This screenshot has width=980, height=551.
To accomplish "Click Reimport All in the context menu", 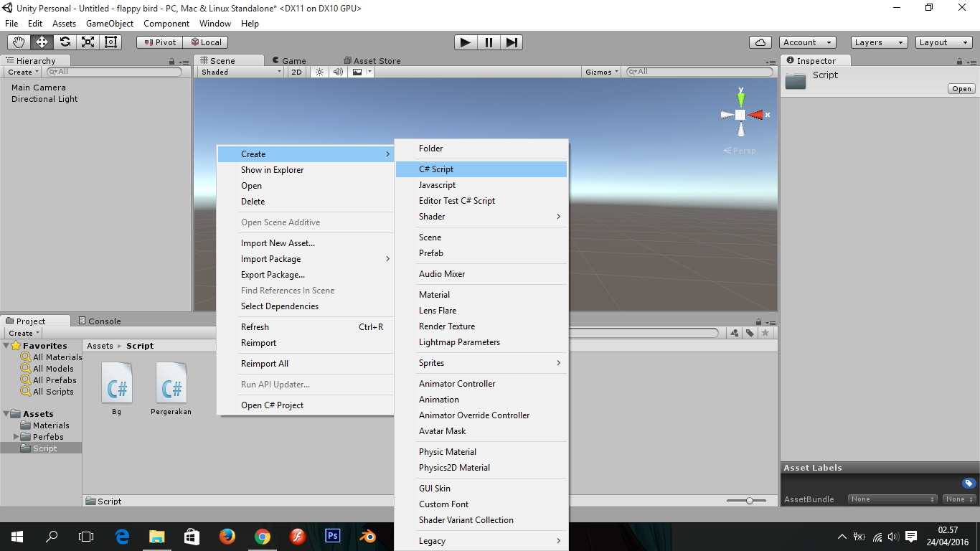I will point(306,364).
